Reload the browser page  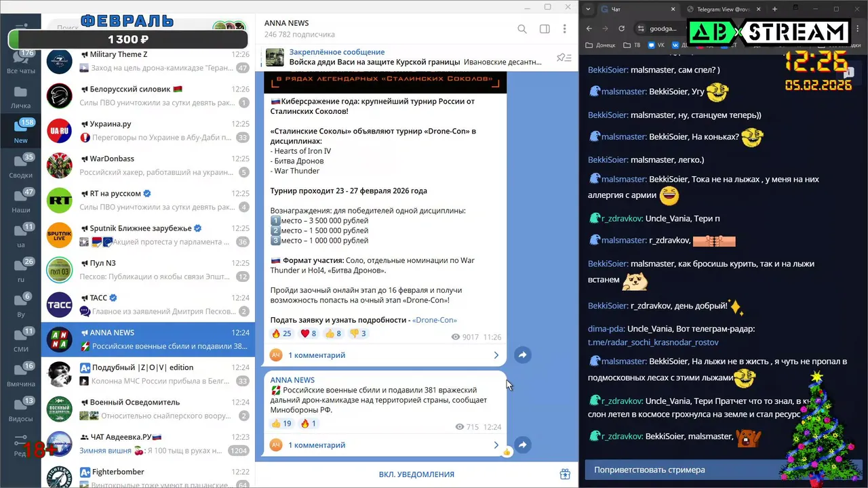(622, 28)
